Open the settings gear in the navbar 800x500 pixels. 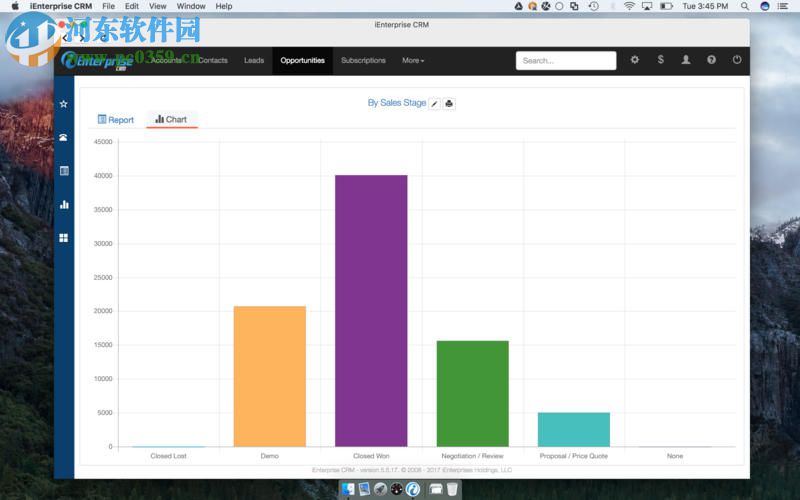pos(635,60)
